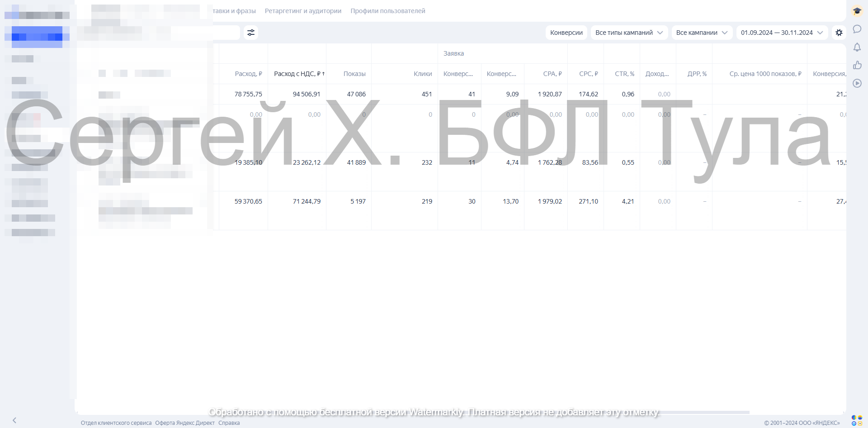
Task: Select impressions cell 5 197
Action: (x=358, y=201)
